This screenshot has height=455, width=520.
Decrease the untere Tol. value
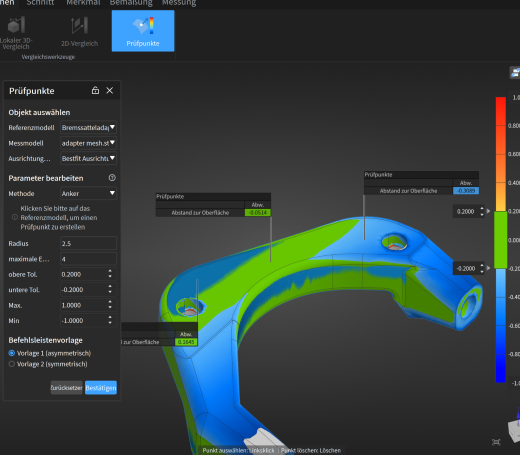pyautogui.click(x=110, y=292)
